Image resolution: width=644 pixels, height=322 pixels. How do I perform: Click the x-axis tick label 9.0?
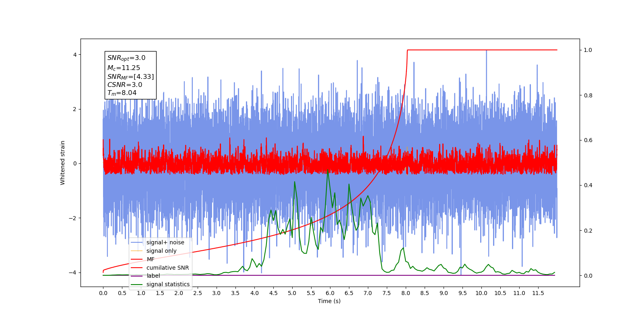tap(444, 293)
